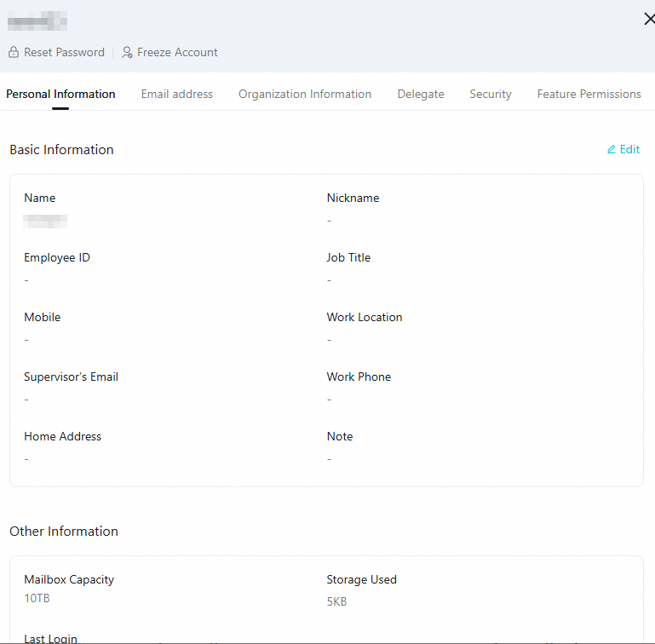655x644 pixels.
Task: Click the Work Location label
Action: pyautogui.click(x=365, y=317)
